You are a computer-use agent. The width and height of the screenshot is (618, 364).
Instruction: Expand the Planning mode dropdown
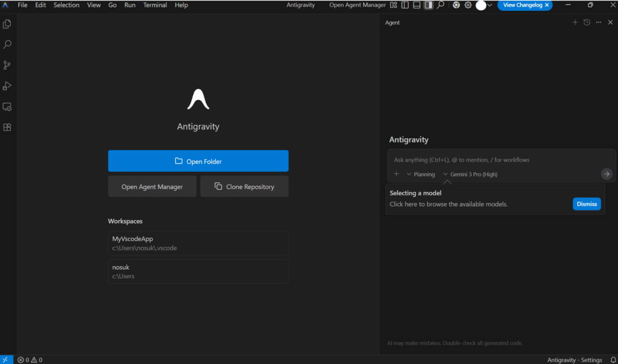pos(421,174)
